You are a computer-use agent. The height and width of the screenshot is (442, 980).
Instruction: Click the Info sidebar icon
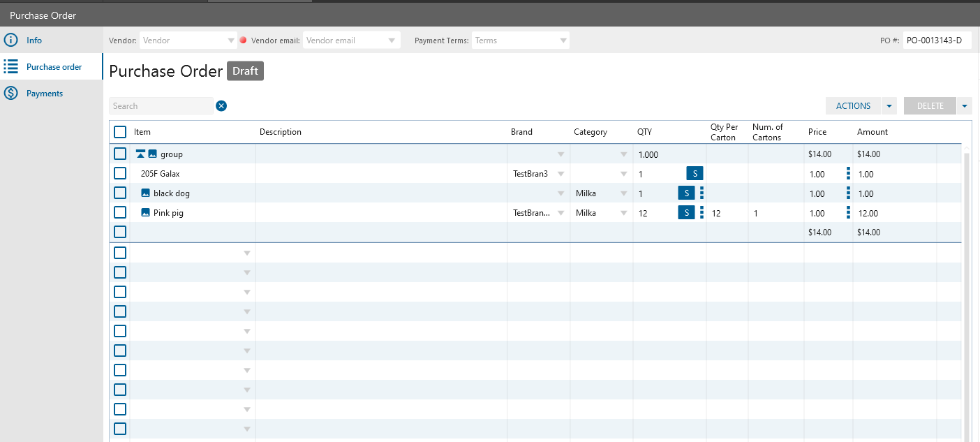[10, 40]
